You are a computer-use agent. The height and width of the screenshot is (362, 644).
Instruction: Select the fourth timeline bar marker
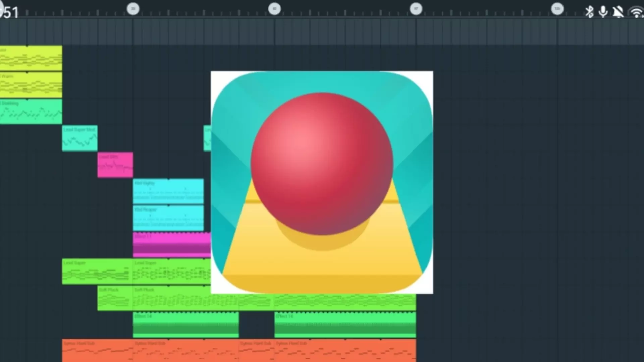[x=557, y=9]
